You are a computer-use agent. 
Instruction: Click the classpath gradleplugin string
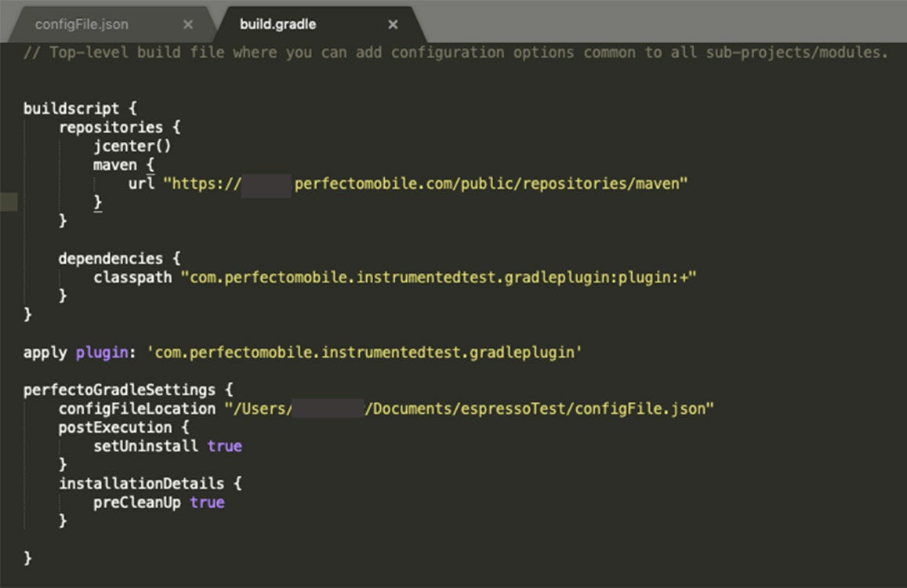[438, 277]
